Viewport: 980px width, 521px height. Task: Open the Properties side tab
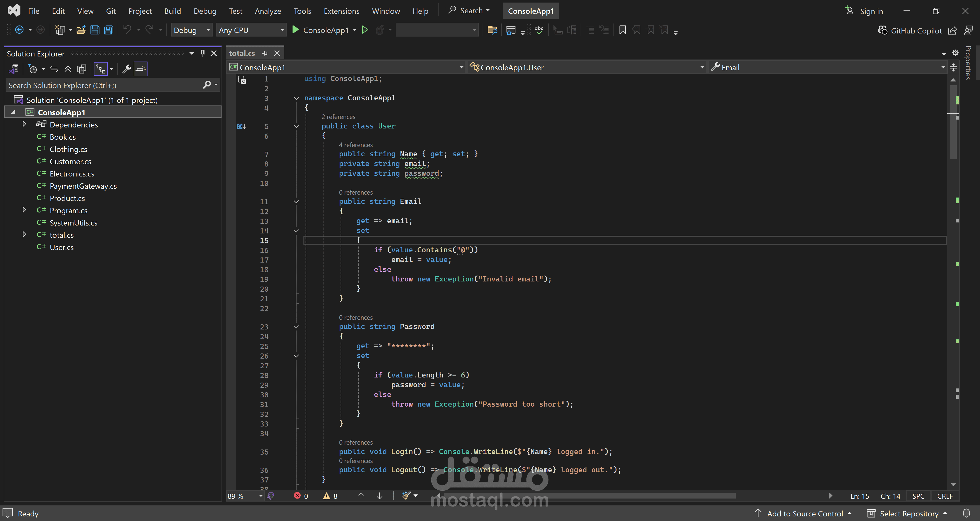(x=968, y=63)
